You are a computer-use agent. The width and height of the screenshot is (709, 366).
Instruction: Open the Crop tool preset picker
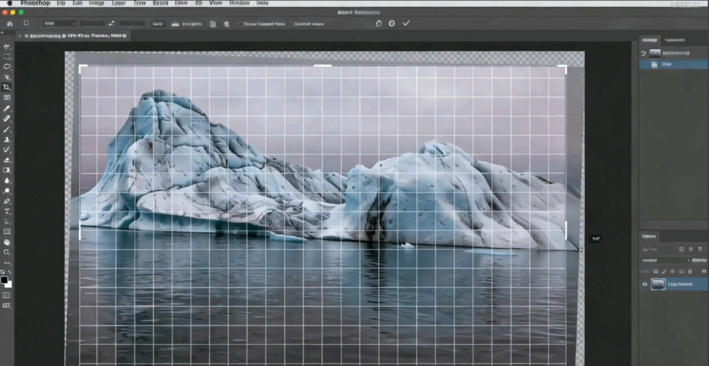coord(26,23)
